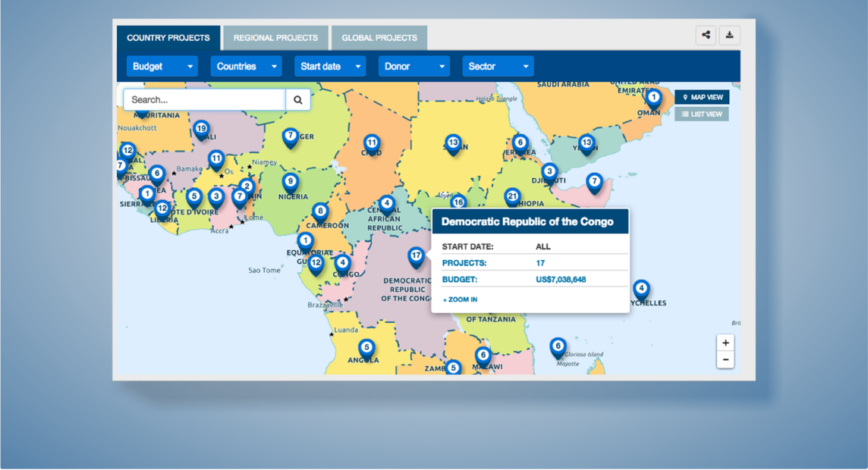Focus the Search input field
Image resolution: width=868 pixels, height=470 pixels.
coord(204,99)
